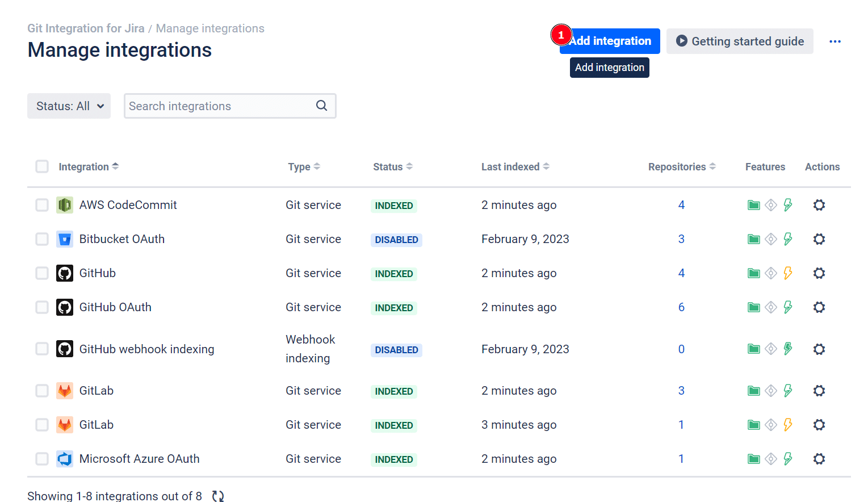The image size is (868, 502).
Task: Check the Microsoft Azure OAuth row checkbox
Action: (42, 459)
